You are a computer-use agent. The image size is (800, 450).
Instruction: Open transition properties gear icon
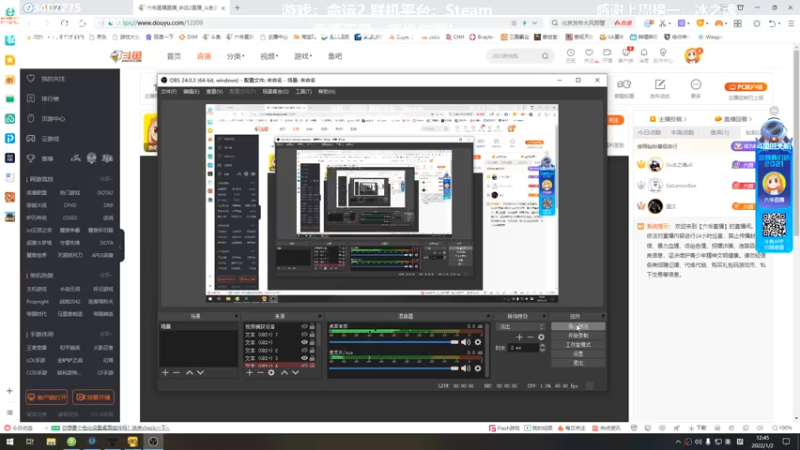(541, 337)
